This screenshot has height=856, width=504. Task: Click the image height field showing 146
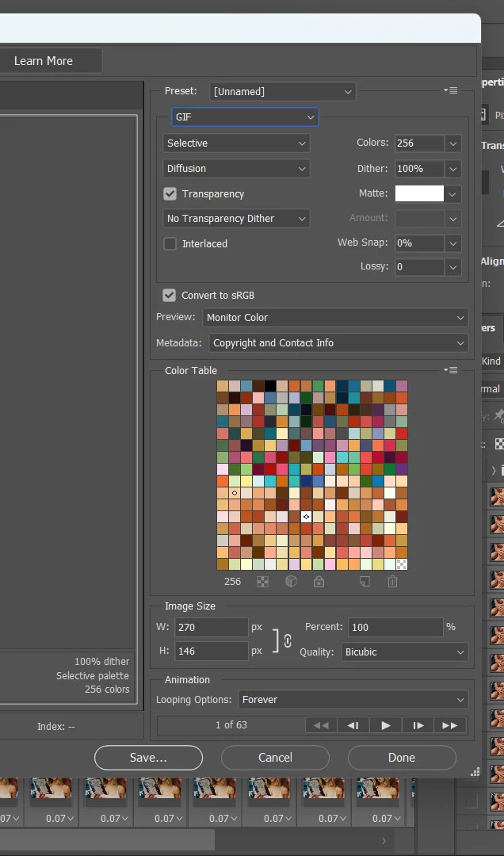pos(212,652)
